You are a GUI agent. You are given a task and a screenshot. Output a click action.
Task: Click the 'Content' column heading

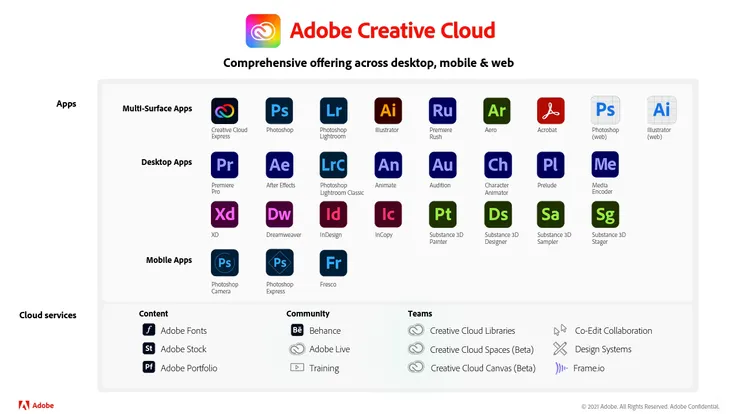pos(153,313)
